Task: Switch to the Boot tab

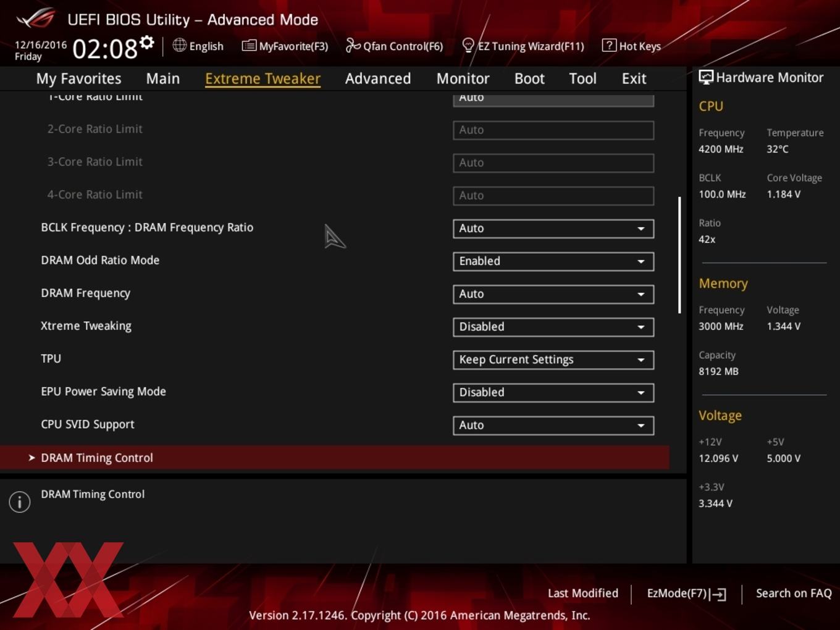Action: click(529, 78)
